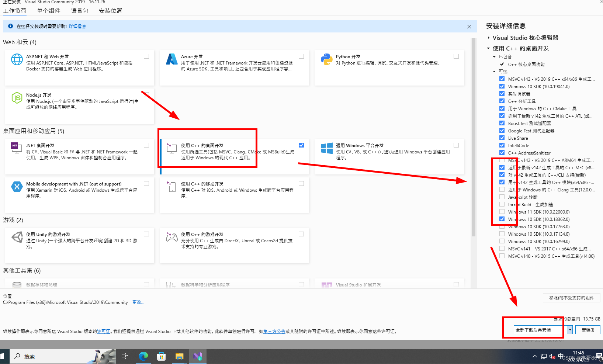Switch to 安装位置 install locations tab
The height and width of the screenshot is (364, 603).
[111, 11]
